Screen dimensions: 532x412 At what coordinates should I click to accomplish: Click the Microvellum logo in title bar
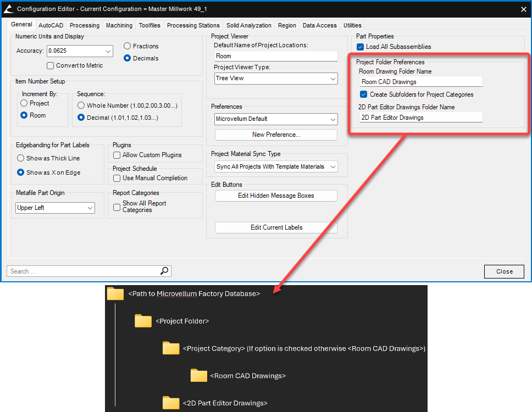click(8, 9)
